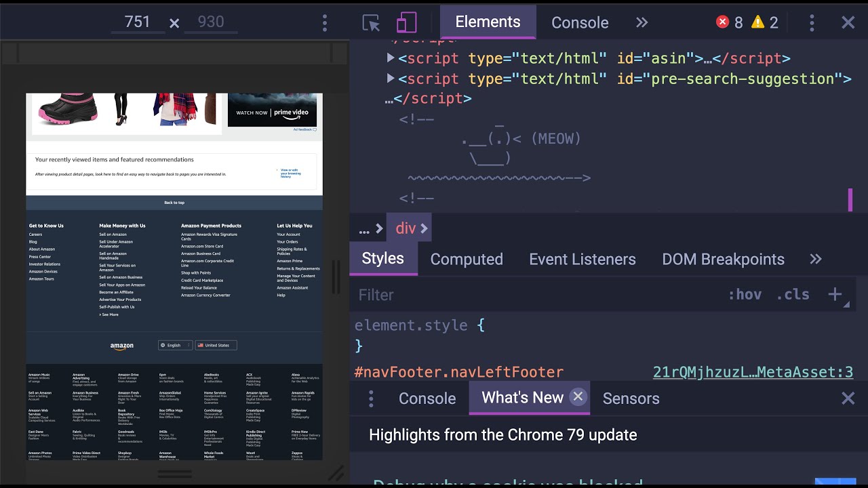Close the bottom drawer
The image size is (868, 488).
pos(848,398)
